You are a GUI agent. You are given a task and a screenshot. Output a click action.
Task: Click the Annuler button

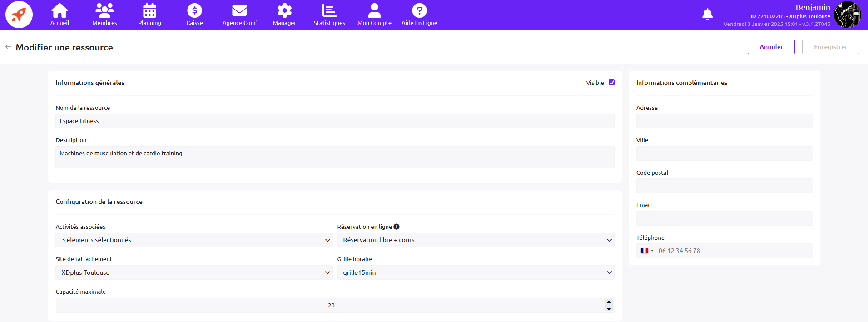pos(771,47)
